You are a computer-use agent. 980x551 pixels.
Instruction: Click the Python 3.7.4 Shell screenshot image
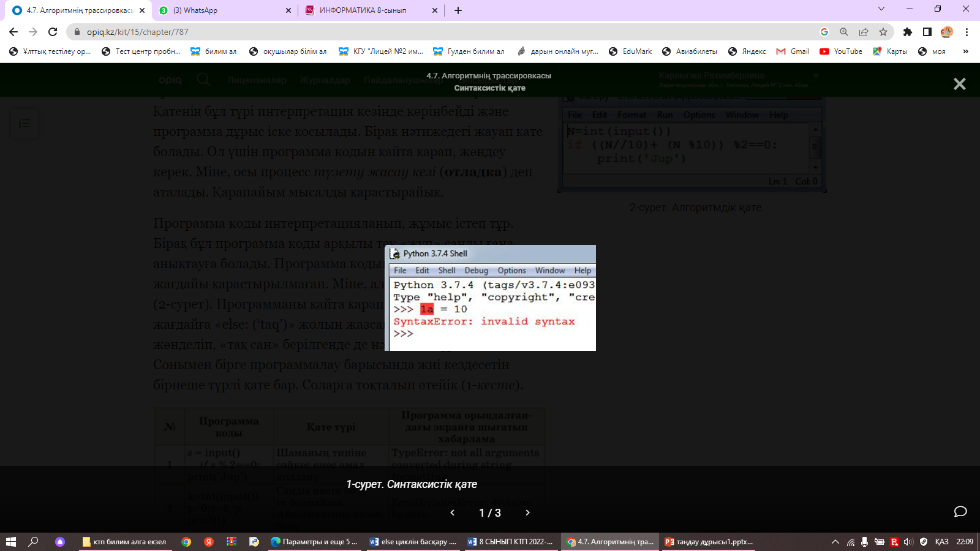click(490, 298)
